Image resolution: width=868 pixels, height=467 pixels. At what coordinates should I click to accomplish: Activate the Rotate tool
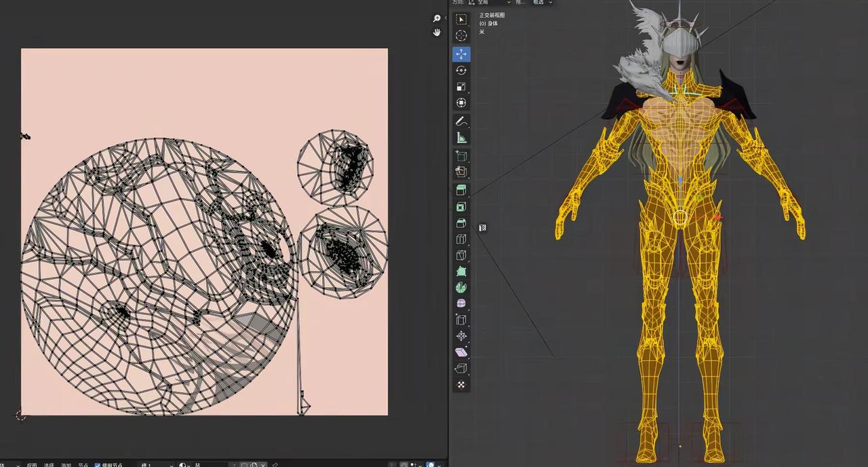pos(461,71)
